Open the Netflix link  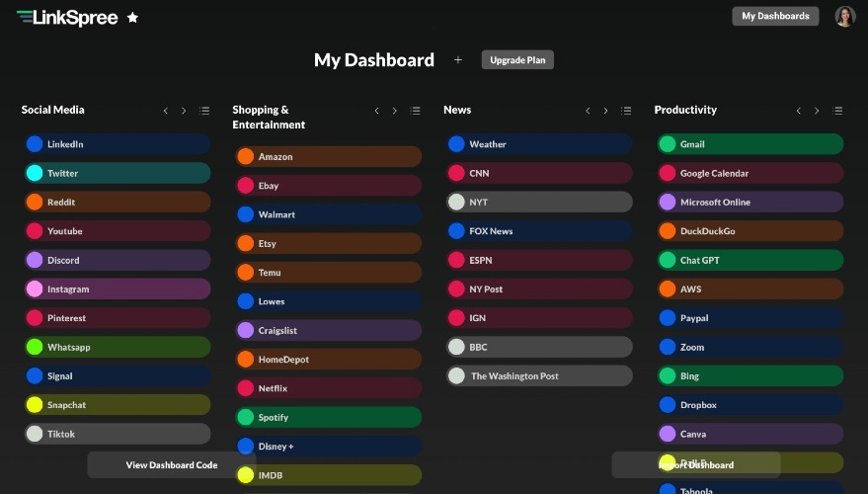pyautogui.click(x=328, y=388)
